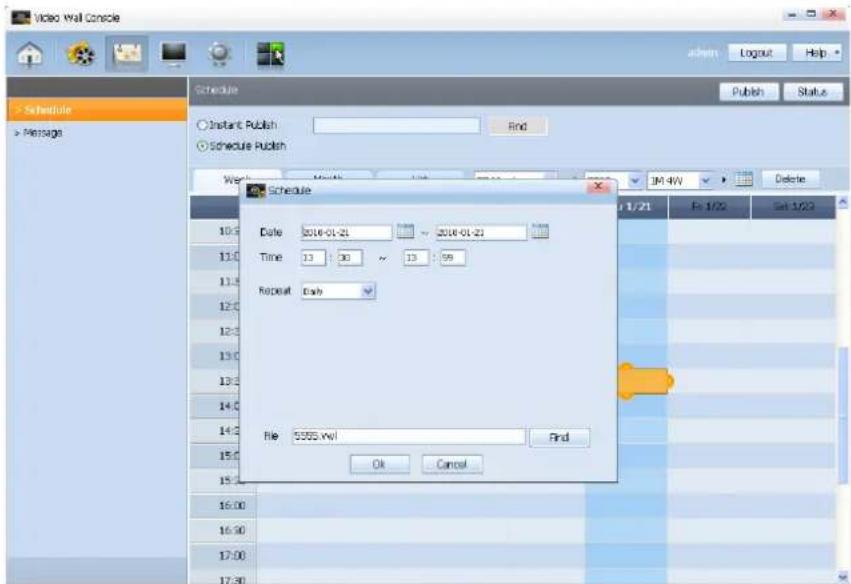Click the start date input field
The image size is (851, 584).
pyautogui.click(x=346, y=232)
